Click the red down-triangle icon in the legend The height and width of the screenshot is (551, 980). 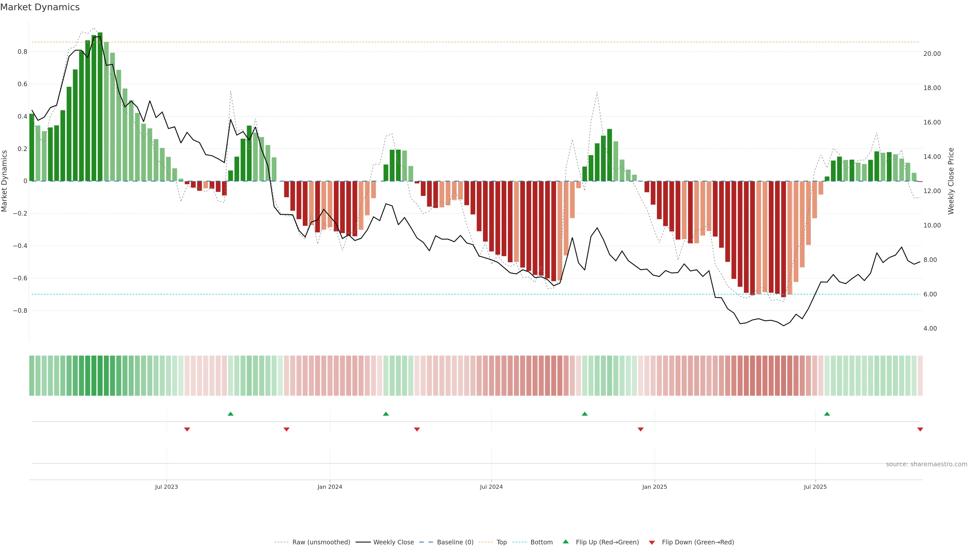[652, 542]
